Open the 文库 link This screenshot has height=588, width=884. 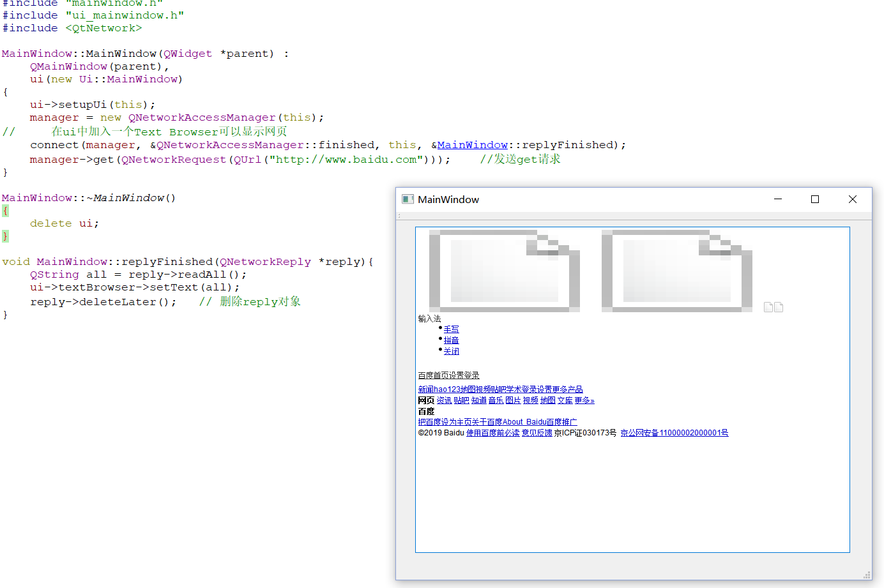click(565, 400)
